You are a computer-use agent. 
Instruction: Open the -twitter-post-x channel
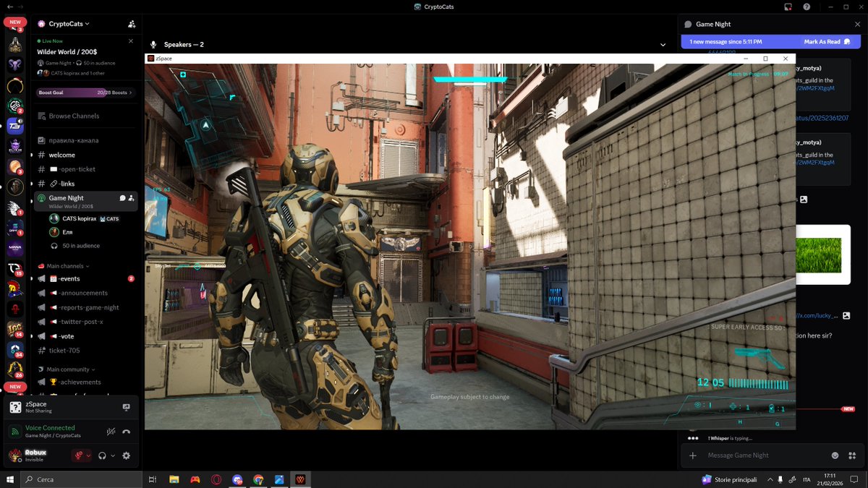click(x=85, y=322)
